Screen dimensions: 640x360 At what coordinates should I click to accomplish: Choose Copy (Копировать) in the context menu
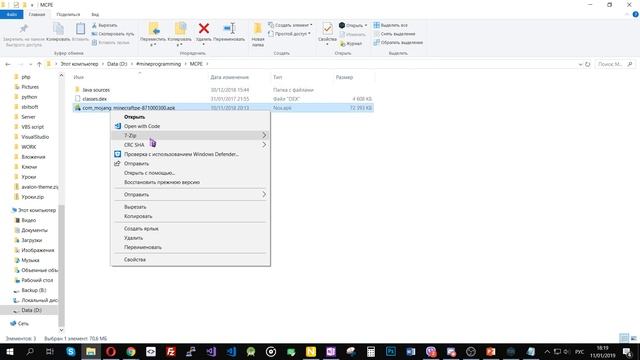[138, 216]
